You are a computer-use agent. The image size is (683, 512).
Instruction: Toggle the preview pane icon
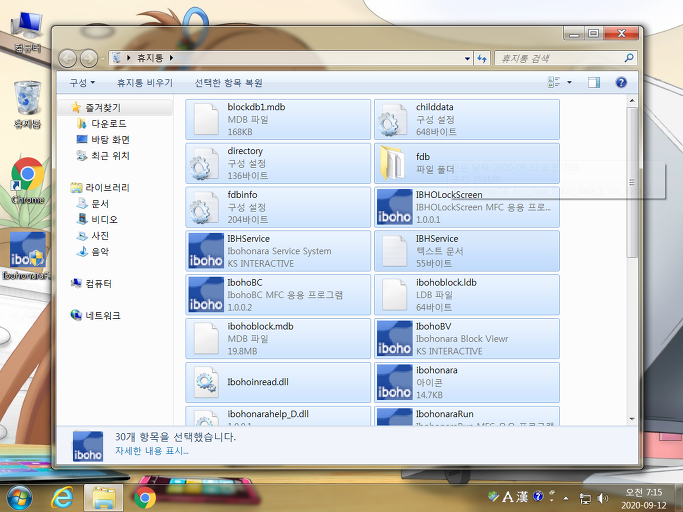(594, 82)
